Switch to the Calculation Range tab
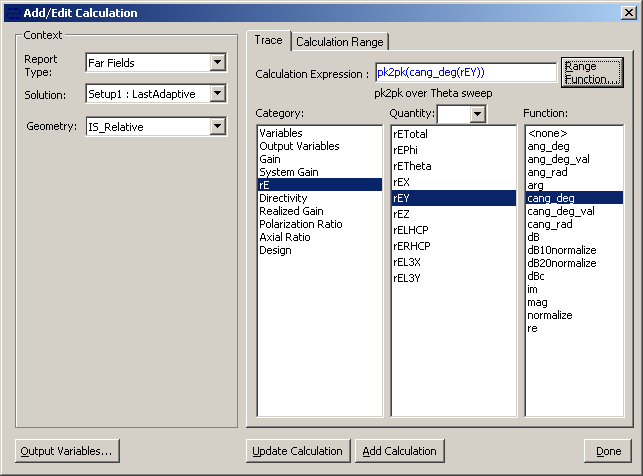 coord(340,42)
